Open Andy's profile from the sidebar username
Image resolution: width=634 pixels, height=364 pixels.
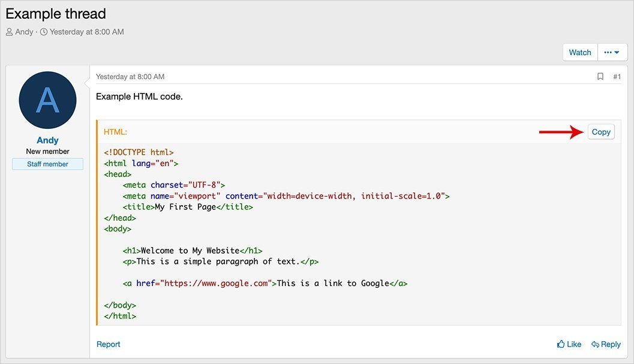click(47, 140)
